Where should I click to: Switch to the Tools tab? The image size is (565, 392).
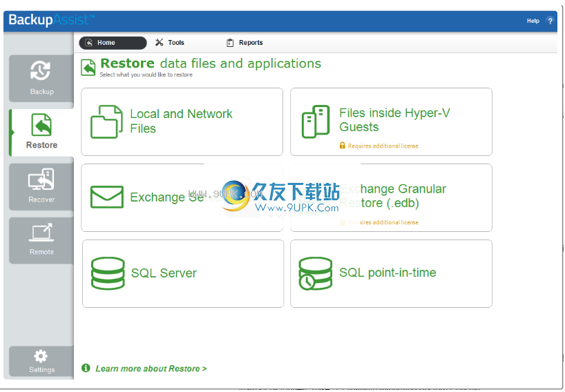[x=170, y=43]
